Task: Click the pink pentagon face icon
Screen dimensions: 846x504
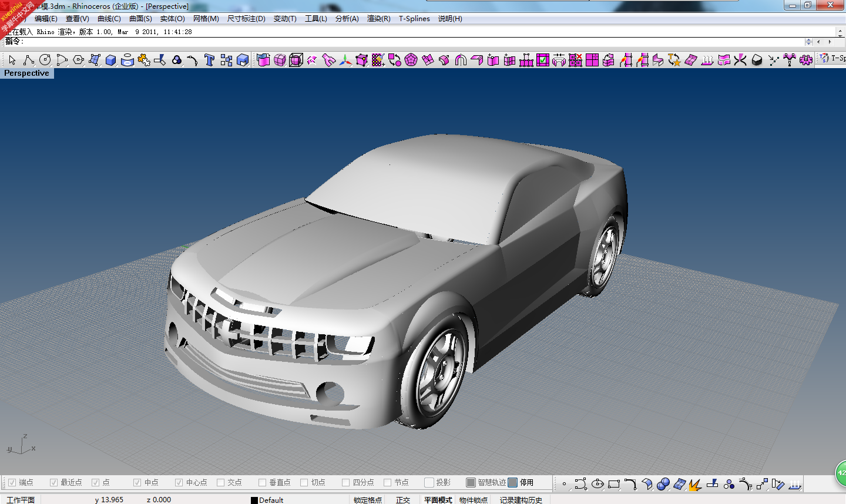Action: point(411,60)
